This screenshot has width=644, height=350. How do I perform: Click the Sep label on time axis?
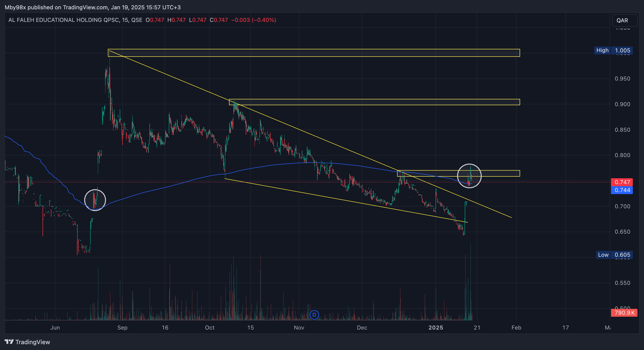122,327
